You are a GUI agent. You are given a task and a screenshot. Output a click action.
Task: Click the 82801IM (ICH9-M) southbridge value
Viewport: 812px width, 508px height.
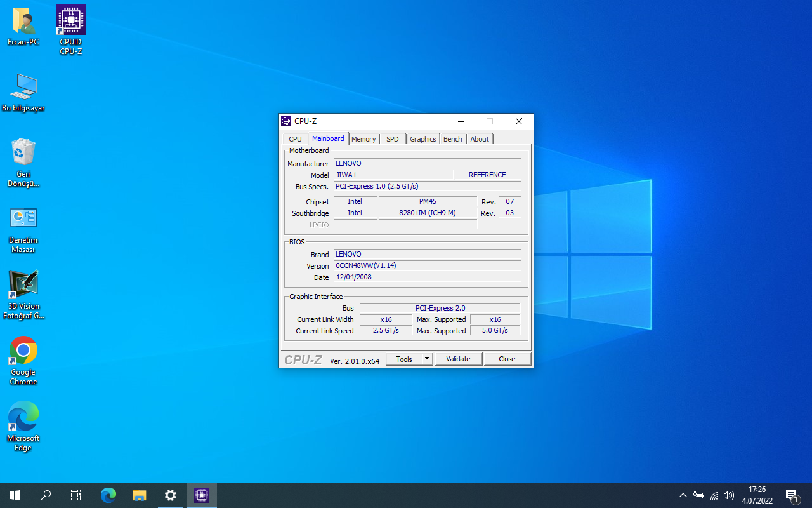(x=428, y=213)
